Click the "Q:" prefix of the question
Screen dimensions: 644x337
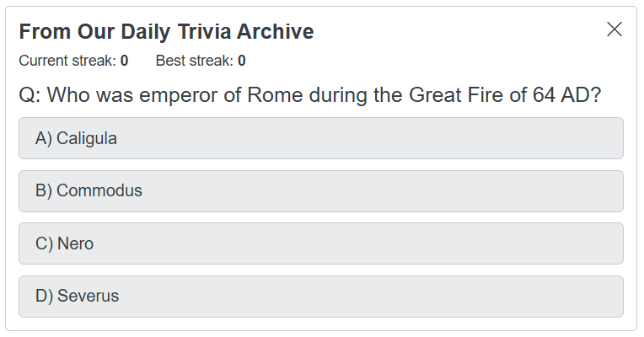point(30,94)
